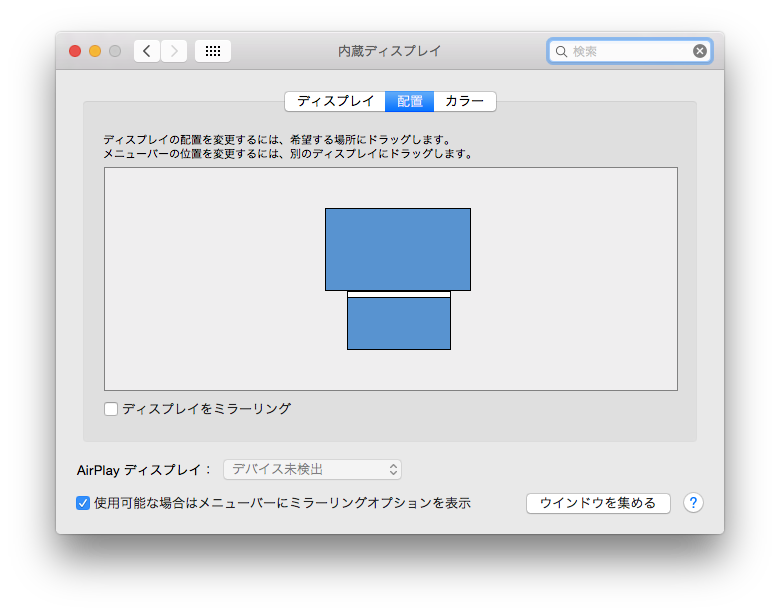Select the larger upper display rectangle
The height and width of the screenshot is (614, 780).
[x=398, y=249]
